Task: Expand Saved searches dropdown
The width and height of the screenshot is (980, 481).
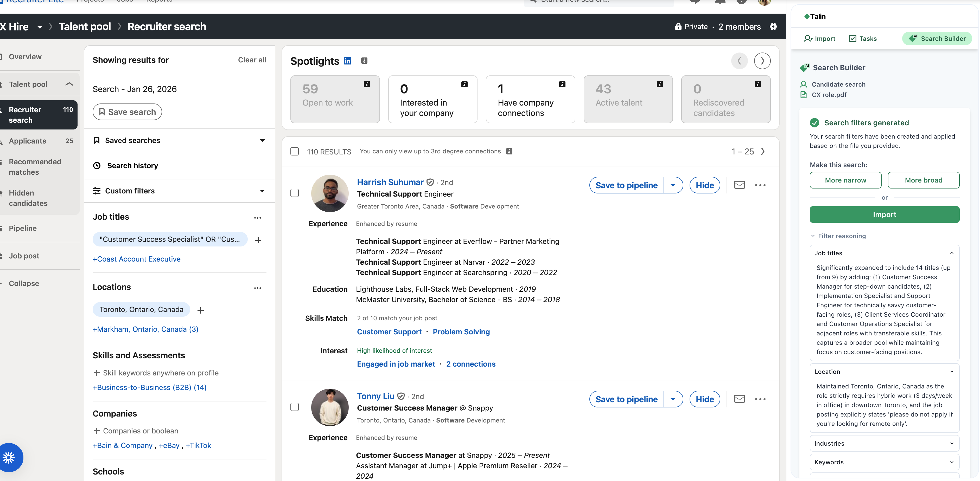Action: tap(262, 141)
